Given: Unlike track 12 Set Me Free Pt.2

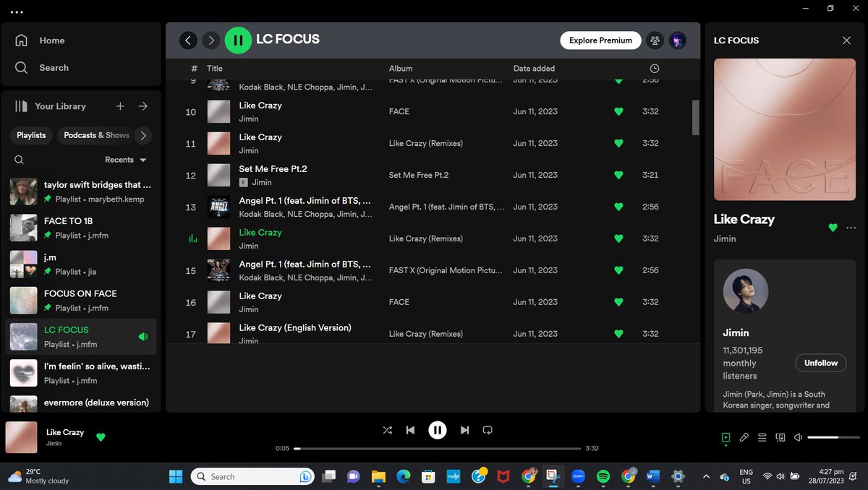Looking at the screenshot, I should (618, 175).
